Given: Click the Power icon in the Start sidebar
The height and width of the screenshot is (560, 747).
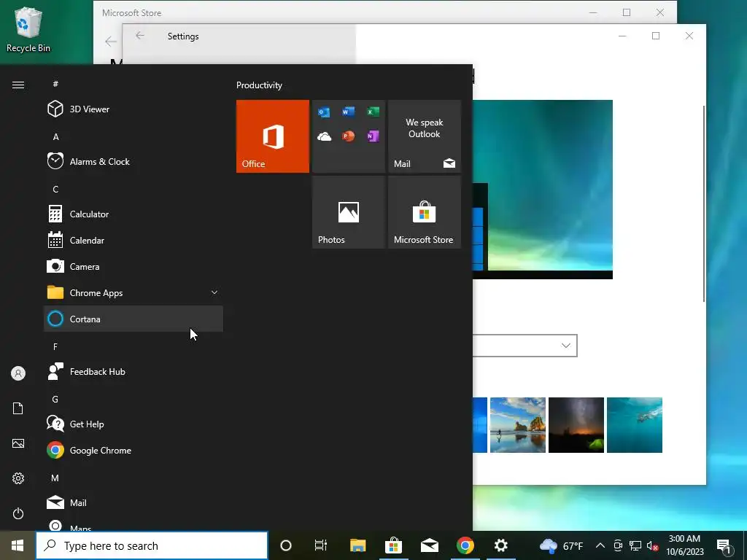Looking at the screenshot, I should 18,513.
